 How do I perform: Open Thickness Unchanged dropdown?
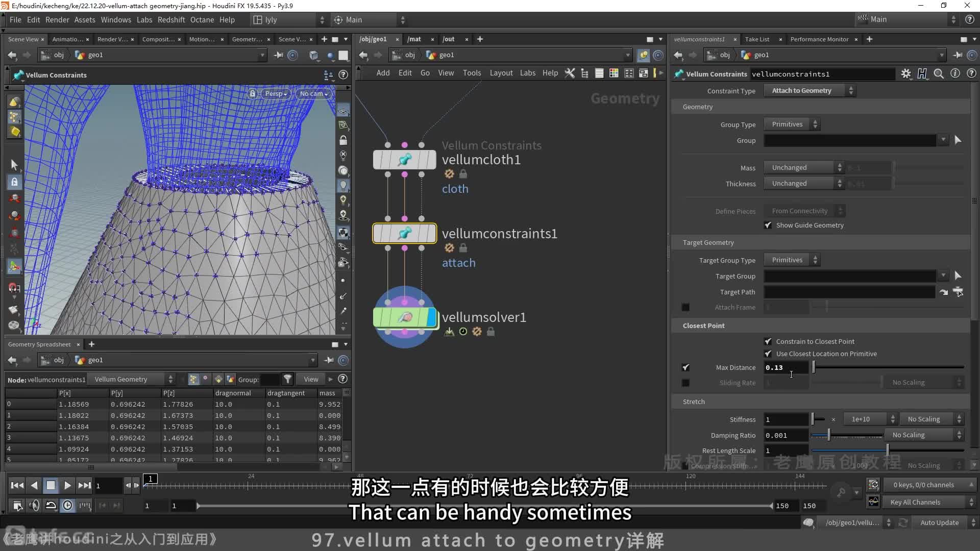pyautogui.click(x=804, y=183)
